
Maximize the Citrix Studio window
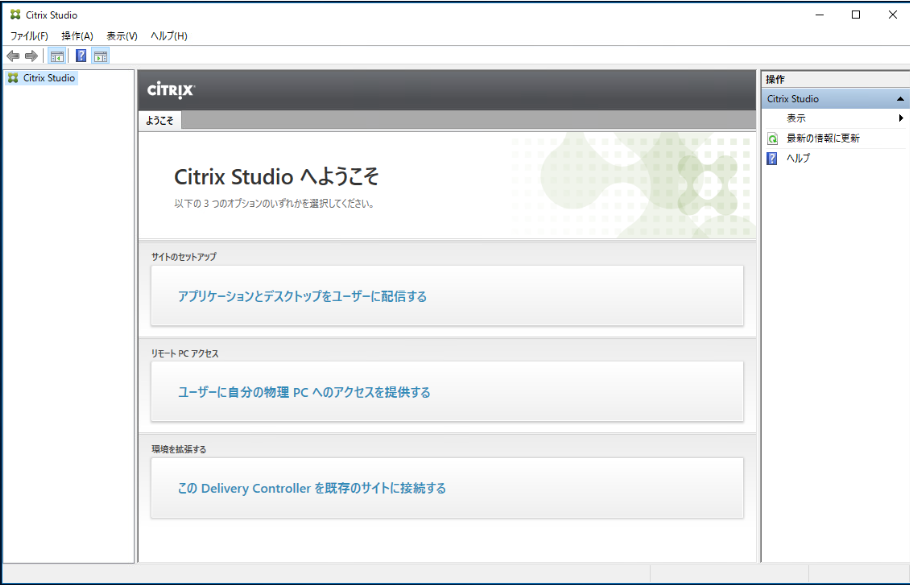[855, 15]
